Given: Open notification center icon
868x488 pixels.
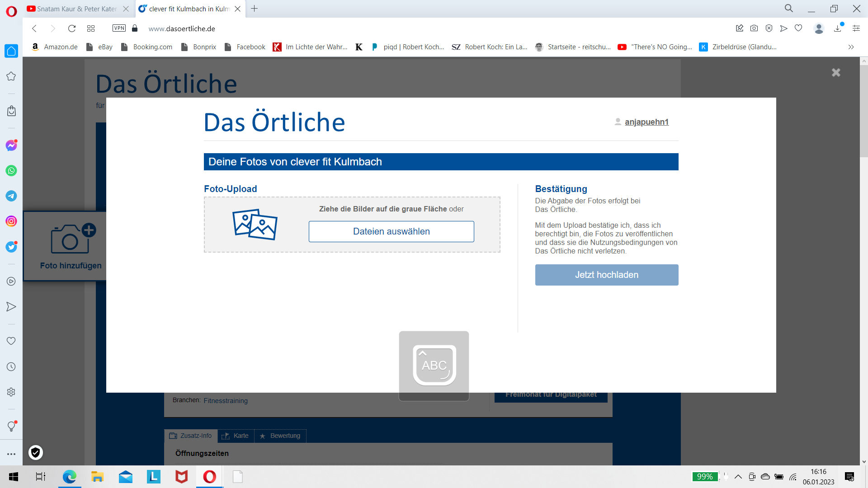Looking at the screenshot, I should click(849, 477).
